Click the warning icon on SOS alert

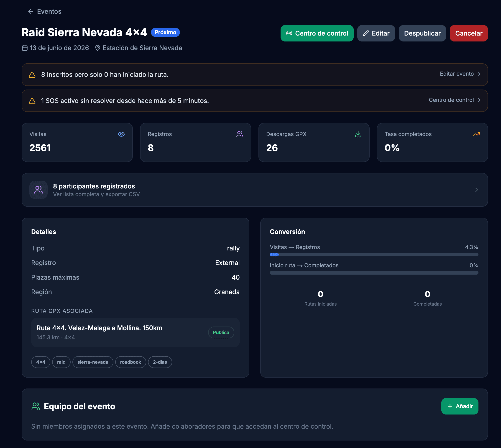(32, 101)
